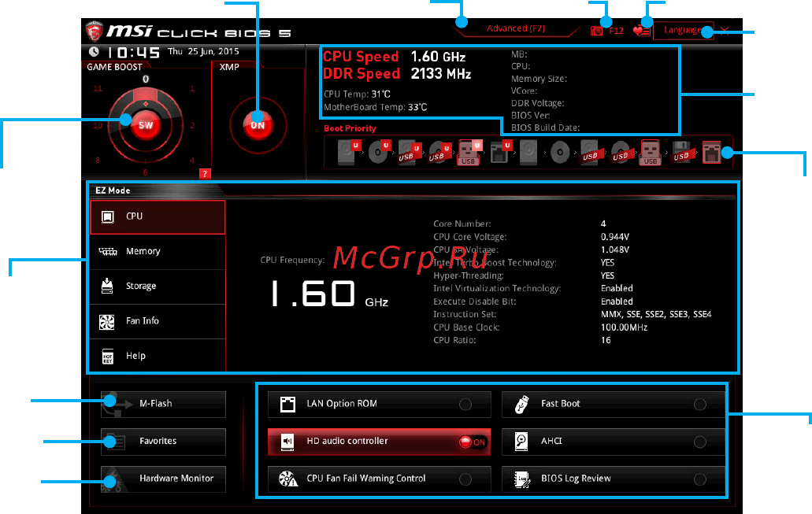Select the USB floppy boot device

click(x=681, y=152)
